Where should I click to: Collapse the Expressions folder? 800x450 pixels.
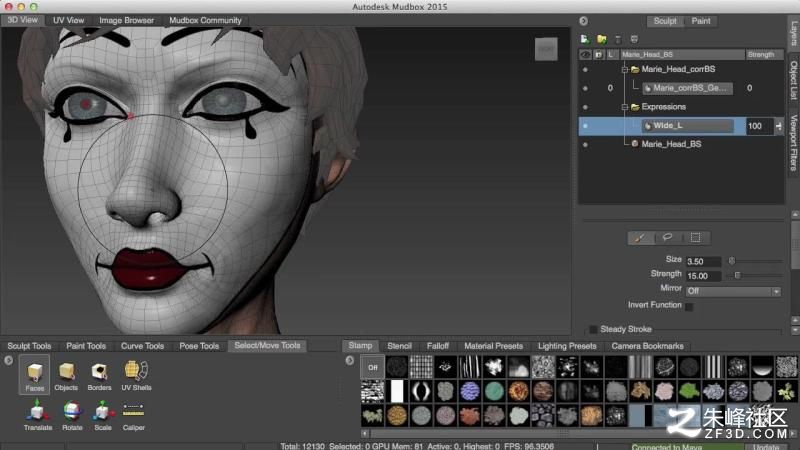(624, 107)
